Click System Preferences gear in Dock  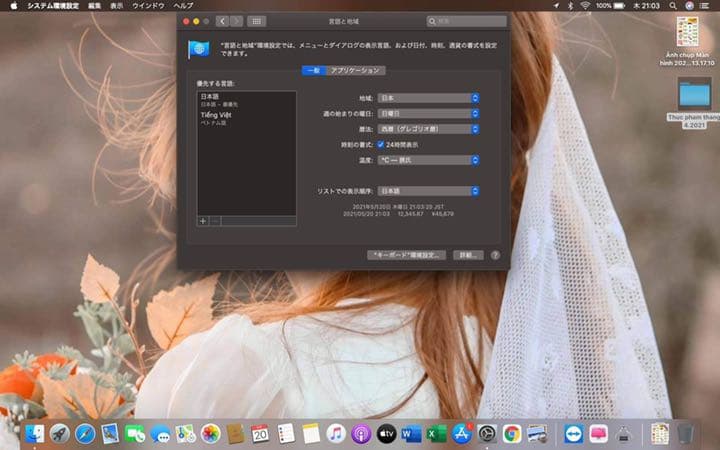[487, 433]
